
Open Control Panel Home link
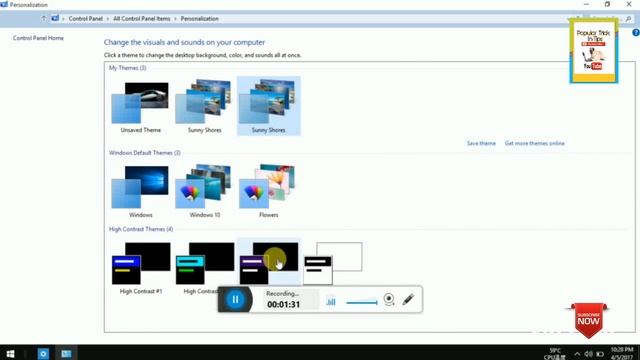(38, 38)
